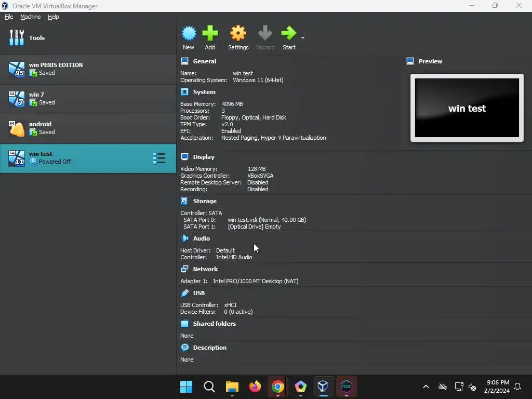This screenshot has width=532, height=399.
Task: Click the Network section adapter icon
Action: (184, 269)
